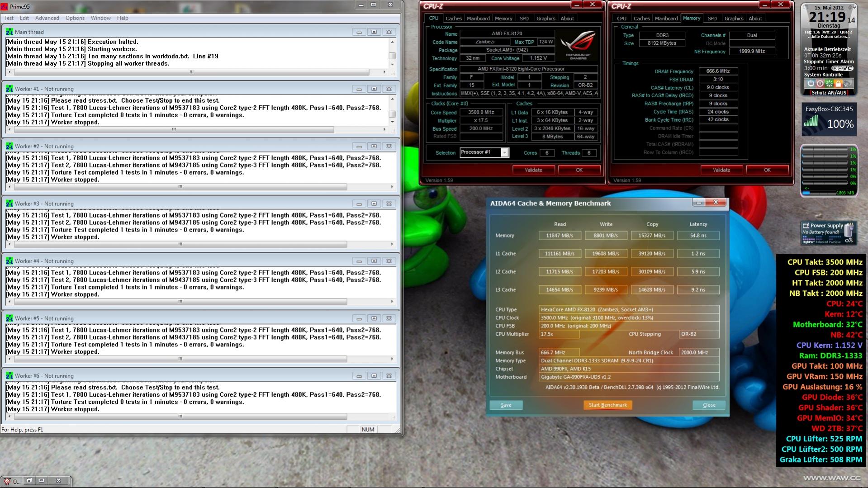Switch to Mainboard tab in left CPU-Z window
868x488 pixels.
click(478, 19)
